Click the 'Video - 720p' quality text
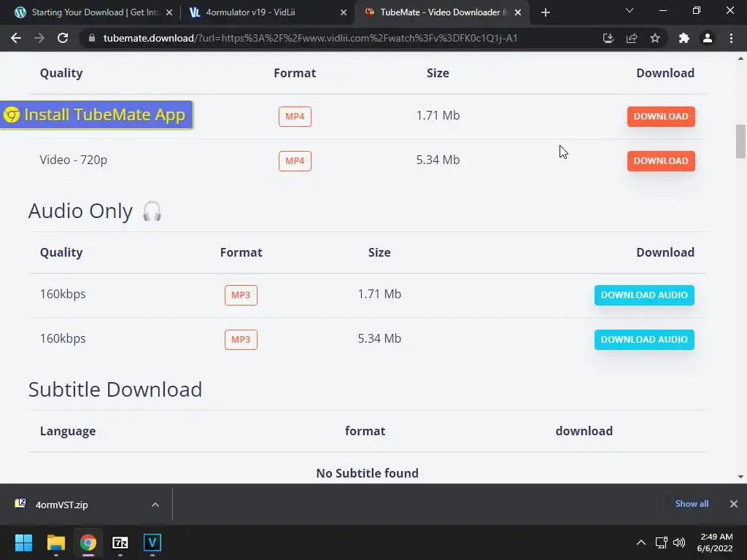The image size is (747, 560). [x=74, y=160]
